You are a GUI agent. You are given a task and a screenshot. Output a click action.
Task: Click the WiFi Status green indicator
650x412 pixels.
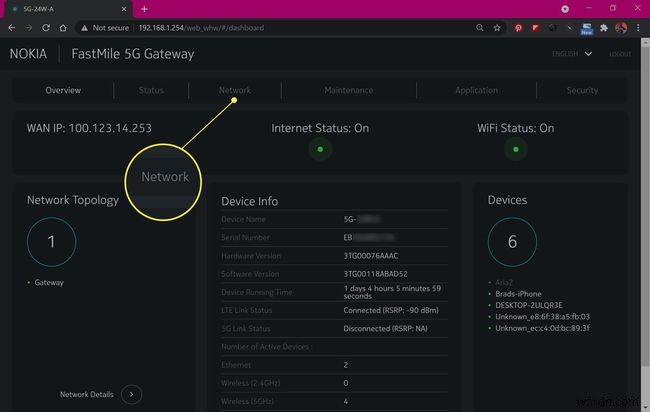[516, 149]
